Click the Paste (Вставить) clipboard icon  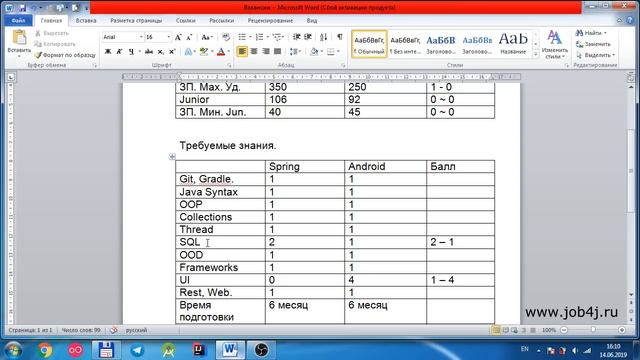tap(19, 38)
